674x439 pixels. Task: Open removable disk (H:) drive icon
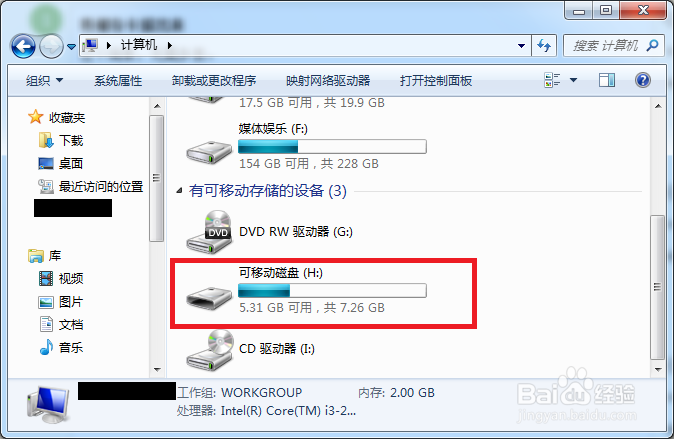point(209,298)
